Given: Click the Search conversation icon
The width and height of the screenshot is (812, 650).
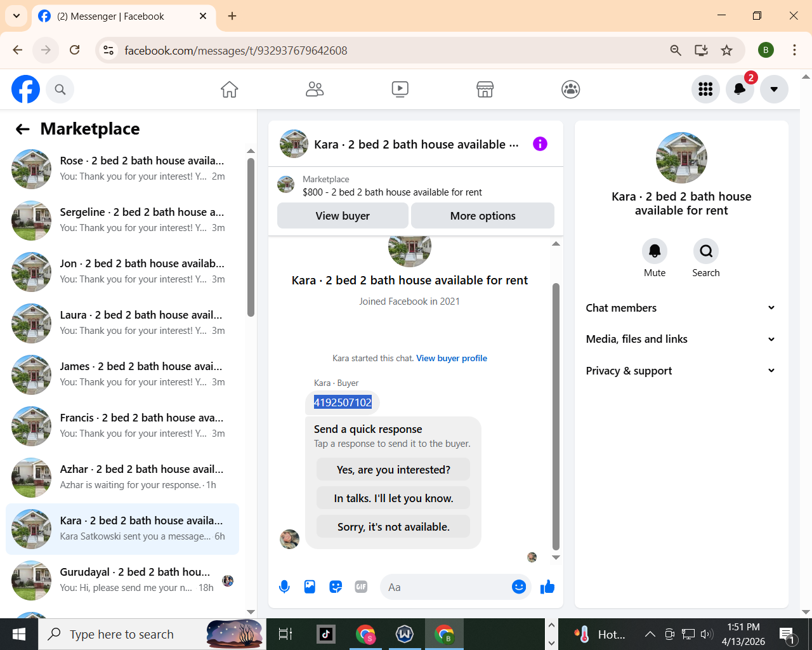Looking at the screenshot, I should tap(706, 251).
